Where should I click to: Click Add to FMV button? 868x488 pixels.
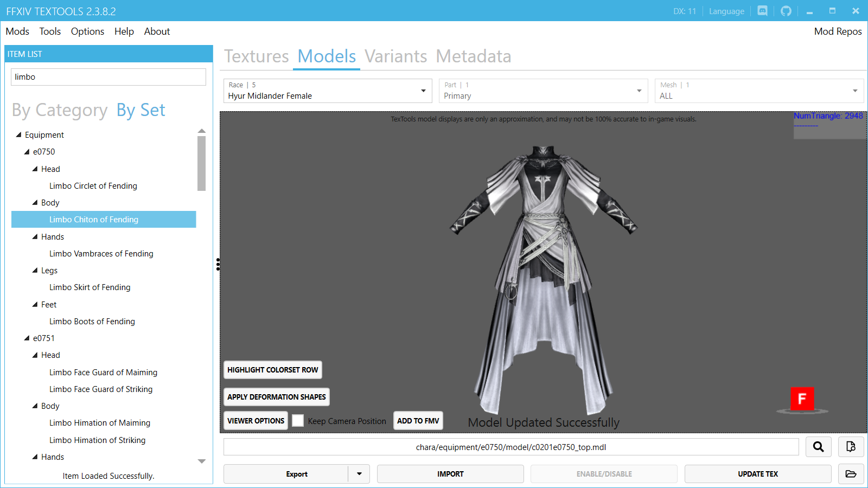point(418,421)
